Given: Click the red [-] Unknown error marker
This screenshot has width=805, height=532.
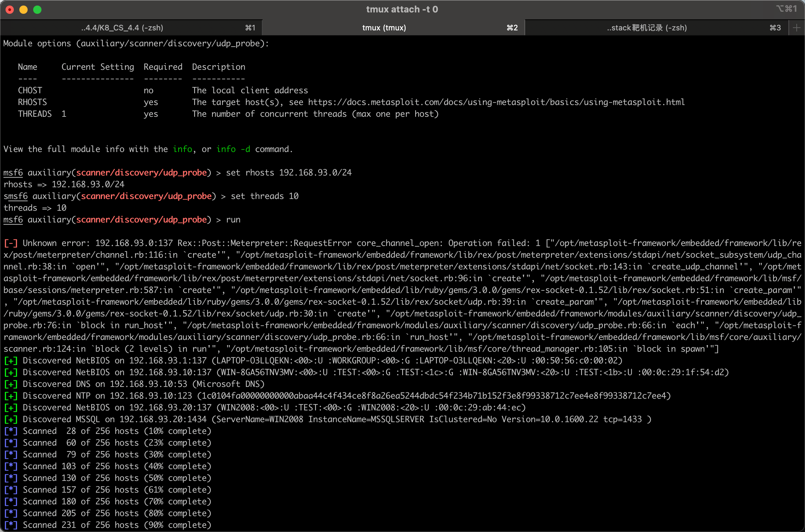Looking at the screenshot, I should (11, 243).
